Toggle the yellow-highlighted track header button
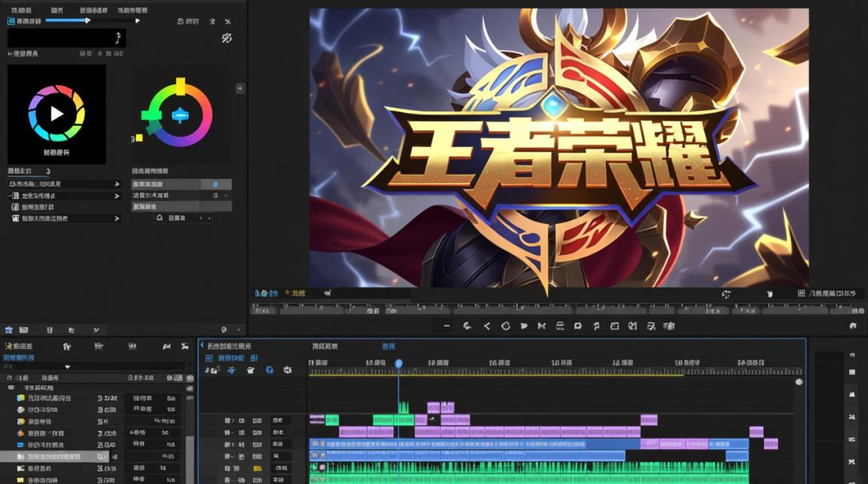The height and width of the screenshot is (484, 868). point(258,469)
